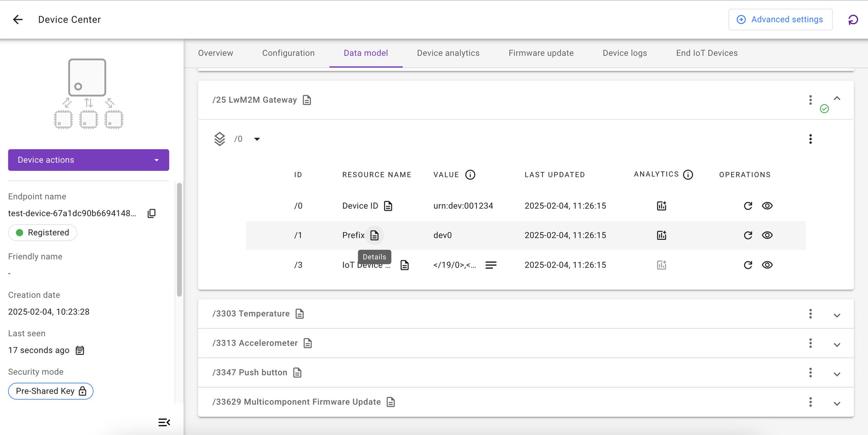Open the three-dot menu for /33629 Multicomponent Firmware Update

(810, 402)
